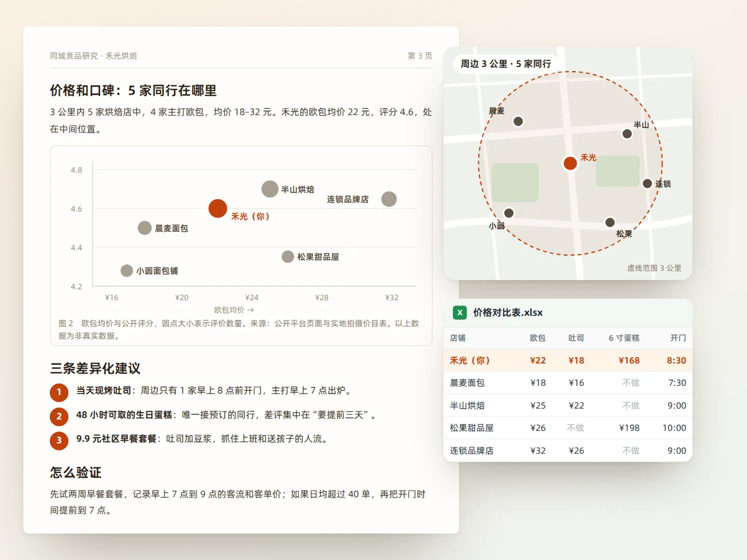Select the 连锁品牌店 row name in the table

click(472, 451)
